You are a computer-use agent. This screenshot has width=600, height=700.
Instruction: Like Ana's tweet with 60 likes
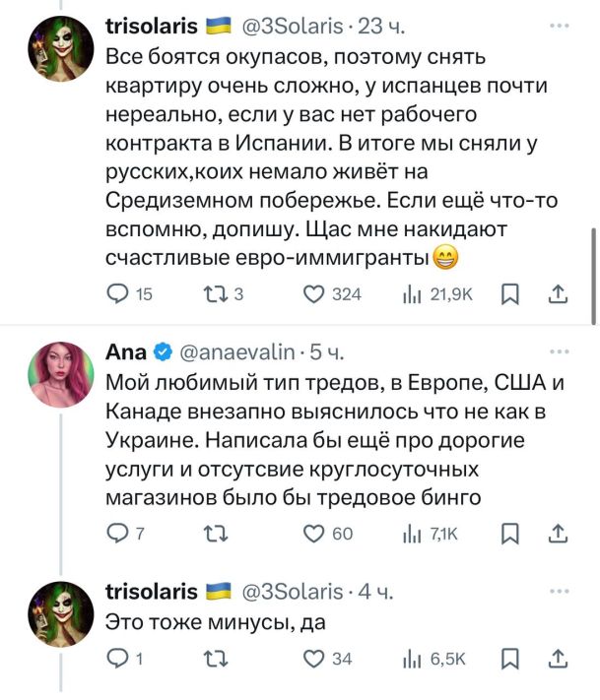(313, 533)
